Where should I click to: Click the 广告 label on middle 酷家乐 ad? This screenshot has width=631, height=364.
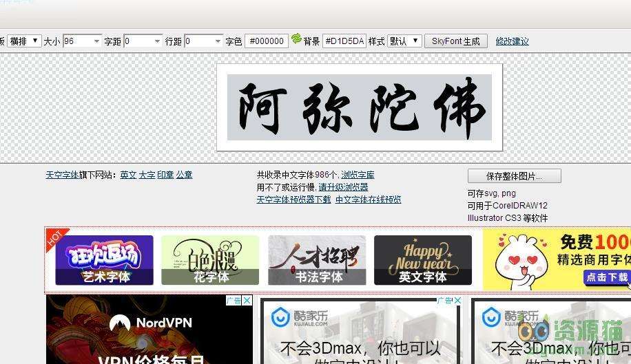[445, 301]
